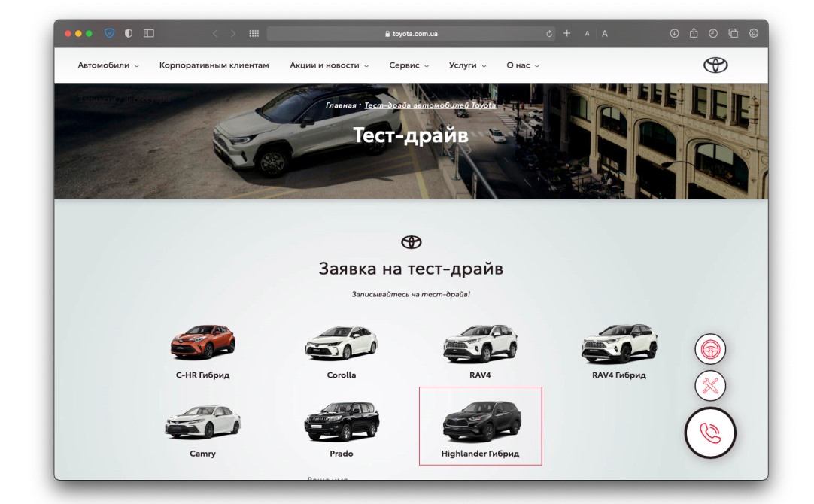This screenshot has height=504, width=814.
Task: Click the Записывайтесь на тест-драйв! text
Action: tap(411, 294)
